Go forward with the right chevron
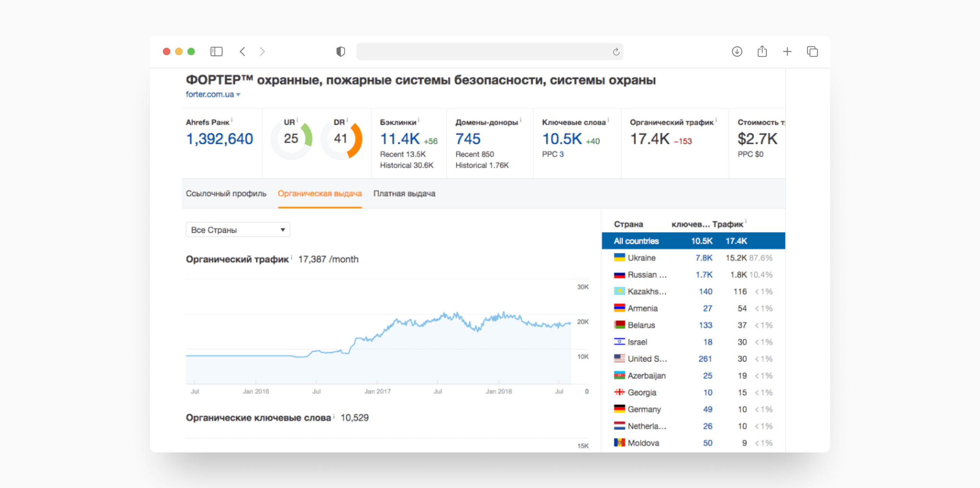 click(x=262, y=51)
